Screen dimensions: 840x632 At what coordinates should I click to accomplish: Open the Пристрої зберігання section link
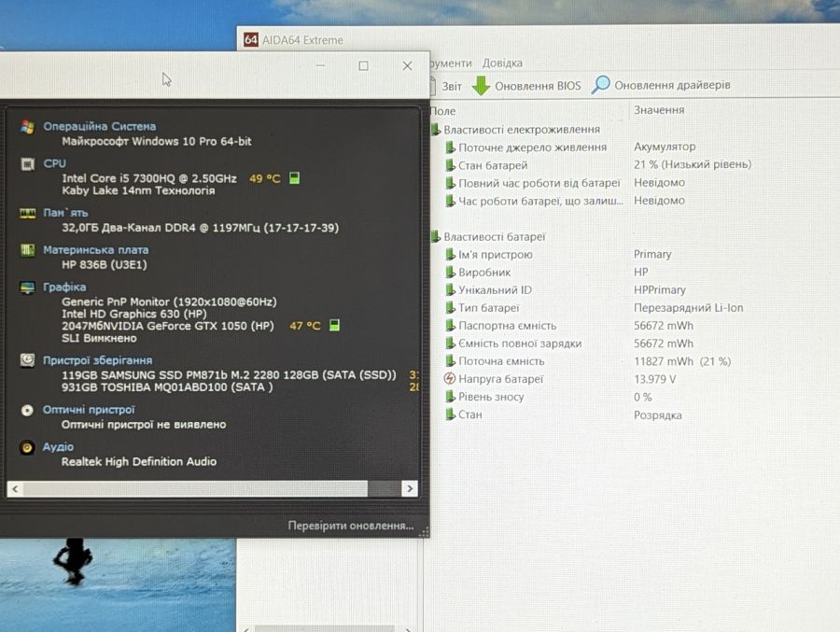coord(97,360)
